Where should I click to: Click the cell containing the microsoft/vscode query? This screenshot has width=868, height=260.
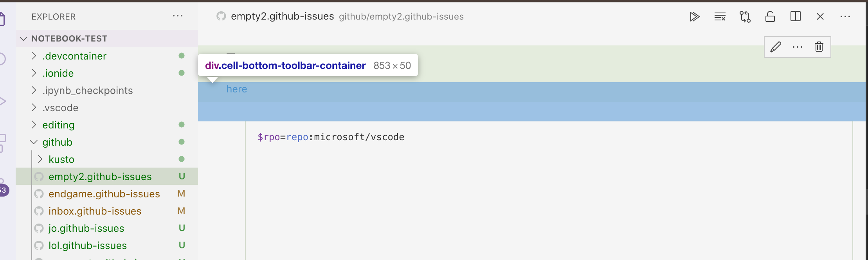click(x=331, y=137)
